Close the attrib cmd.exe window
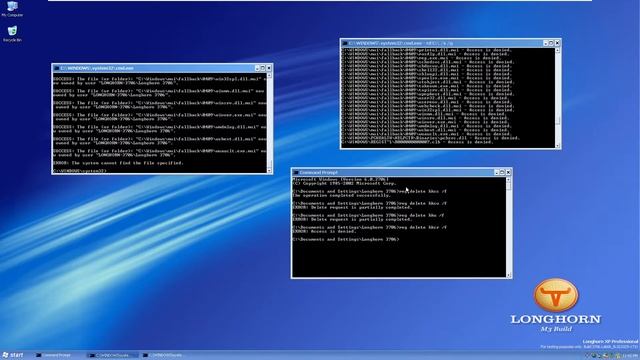The image size is (640, 360). (557, 43)
